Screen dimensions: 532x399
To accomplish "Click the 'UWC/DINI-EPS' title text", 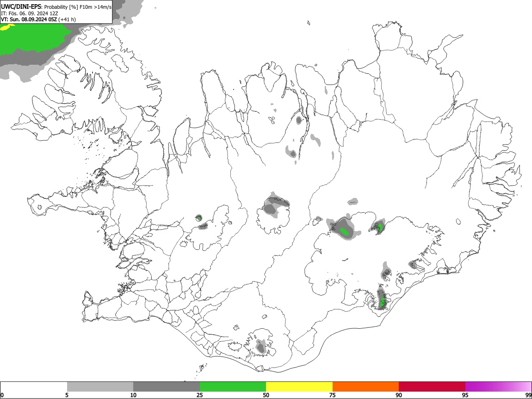I will [x=21, y=7].
